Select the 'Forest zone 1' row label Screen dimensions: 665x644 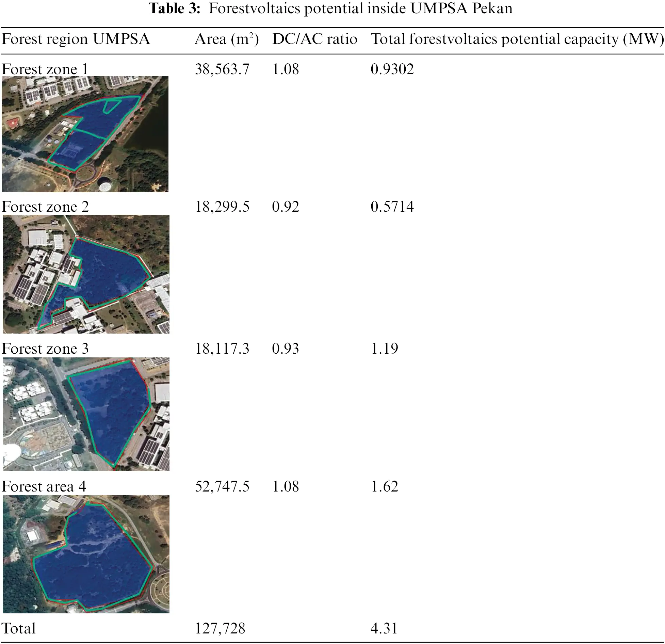pyautogui.click(x=45, y=69)
